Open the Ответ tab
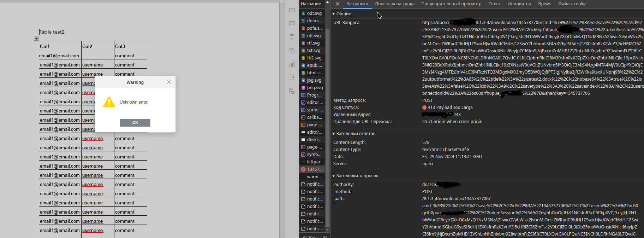The height and width of the screenshot is (238, 644). (494, 4)
